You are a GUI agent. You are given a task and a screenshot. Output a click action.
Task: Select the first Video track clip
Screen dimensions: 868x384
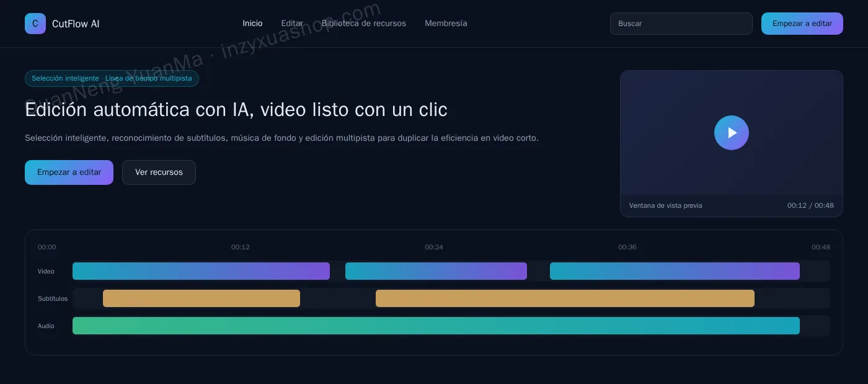(x=201, y=271)
